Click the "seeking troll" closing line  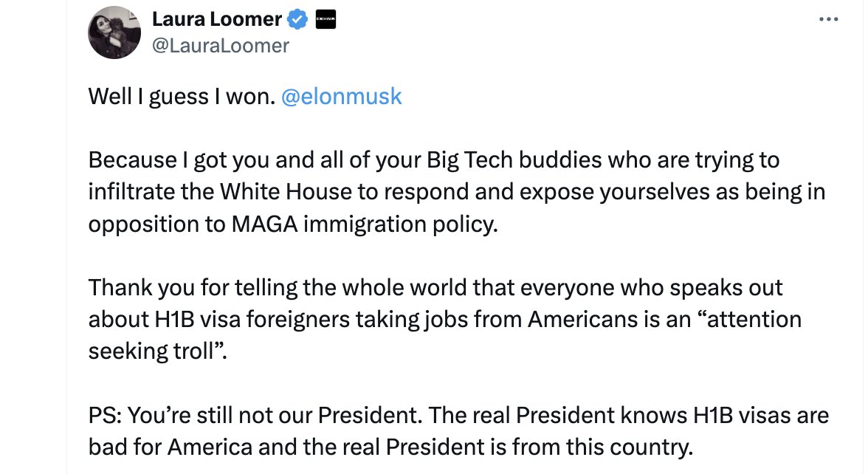[157, 351]
